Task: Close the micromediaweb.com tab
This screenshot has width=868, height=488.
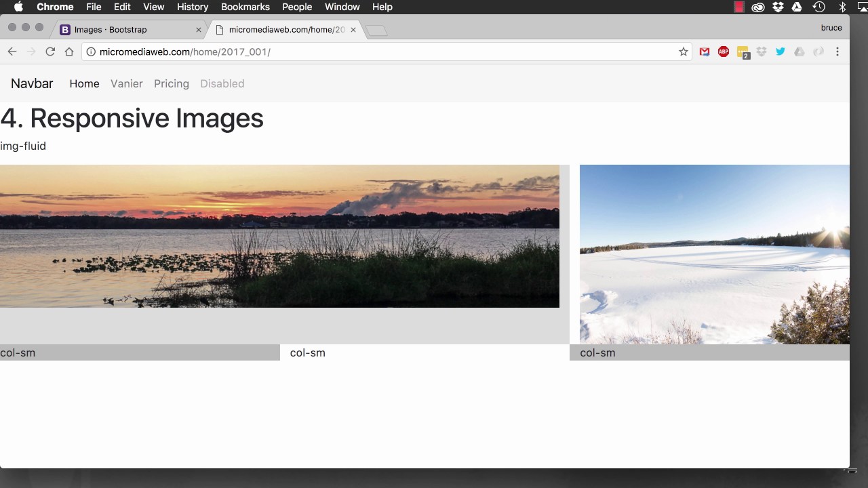Action: pyautogui.click(x=353, y=30)
